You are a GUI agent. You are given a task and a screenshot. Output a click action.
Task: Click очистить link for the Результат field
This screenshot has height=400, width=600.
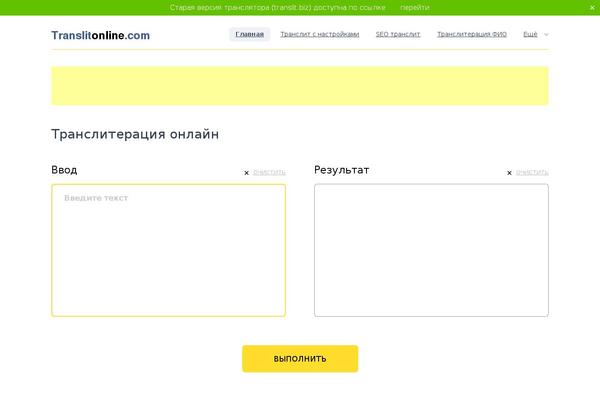pyautogui.click(x=532, y=172)
